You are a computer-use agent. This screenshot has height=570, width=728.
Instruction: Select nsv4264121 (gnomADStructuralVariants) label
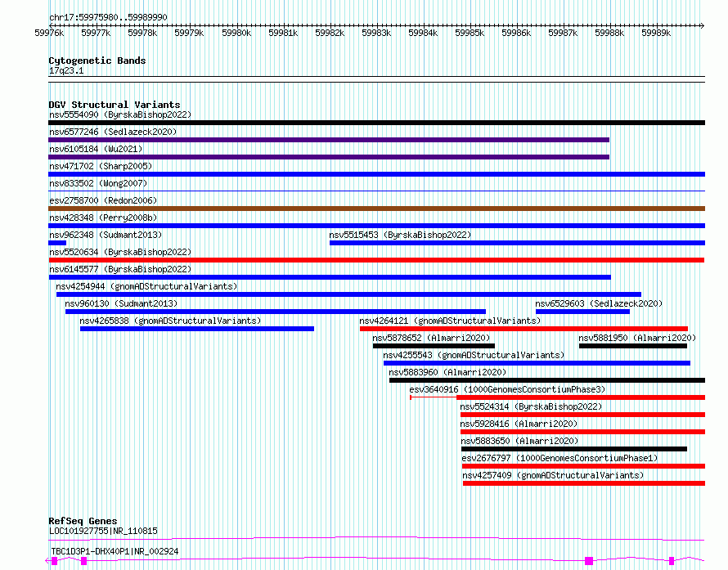click(x=450, y=321)
